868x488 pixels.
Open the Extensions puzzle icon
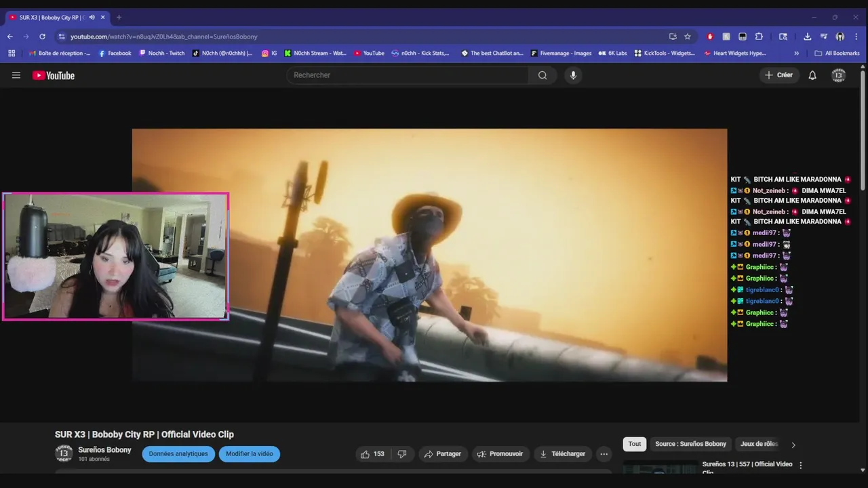[x=759, y=37]
